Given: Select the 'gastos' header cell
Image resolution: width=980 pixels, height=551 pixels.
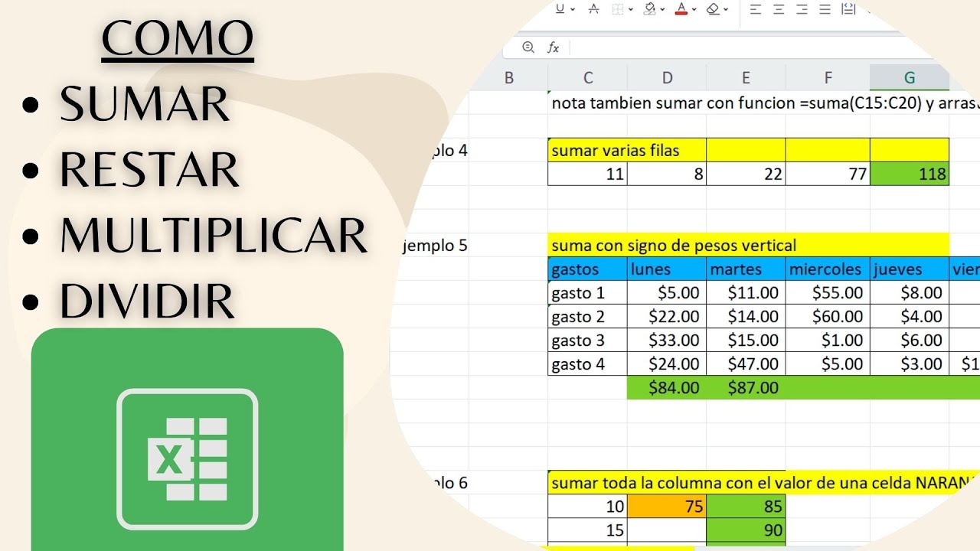Looking at the screenshot, I should click(588, 269).
